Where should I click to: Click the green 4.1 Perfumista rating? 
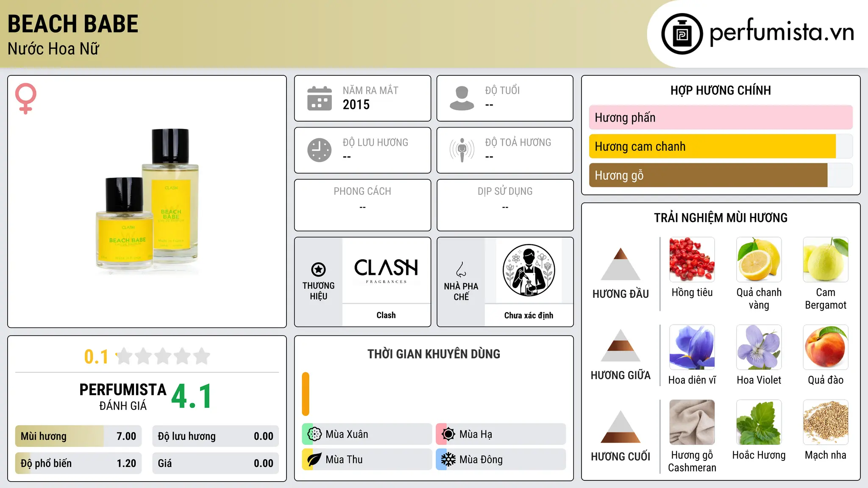[x=192, y=396]
